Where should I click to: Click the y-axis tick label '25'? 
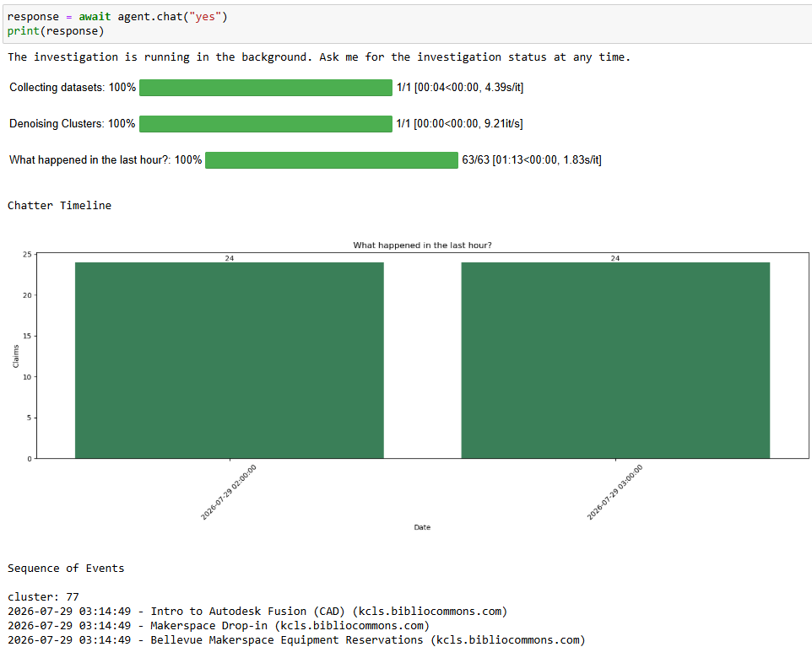(27, 254)
